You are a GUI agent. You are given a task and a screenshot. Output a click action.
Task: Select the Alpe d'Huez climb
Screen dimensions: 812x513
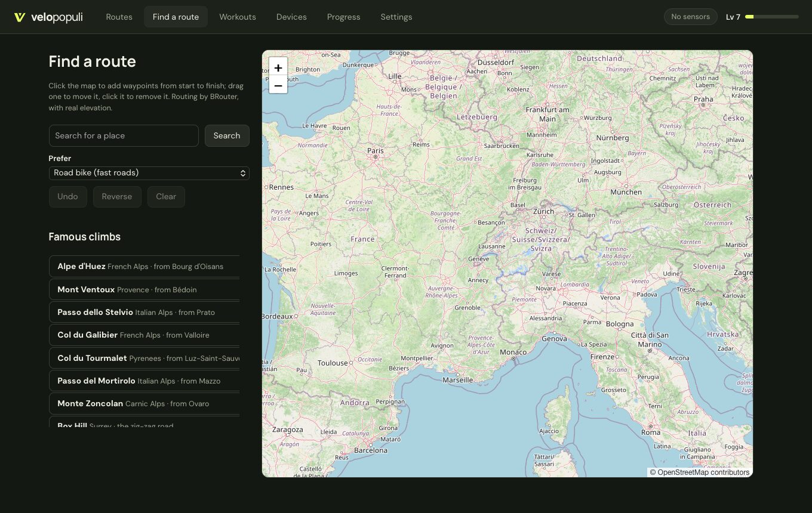[144, 266]
